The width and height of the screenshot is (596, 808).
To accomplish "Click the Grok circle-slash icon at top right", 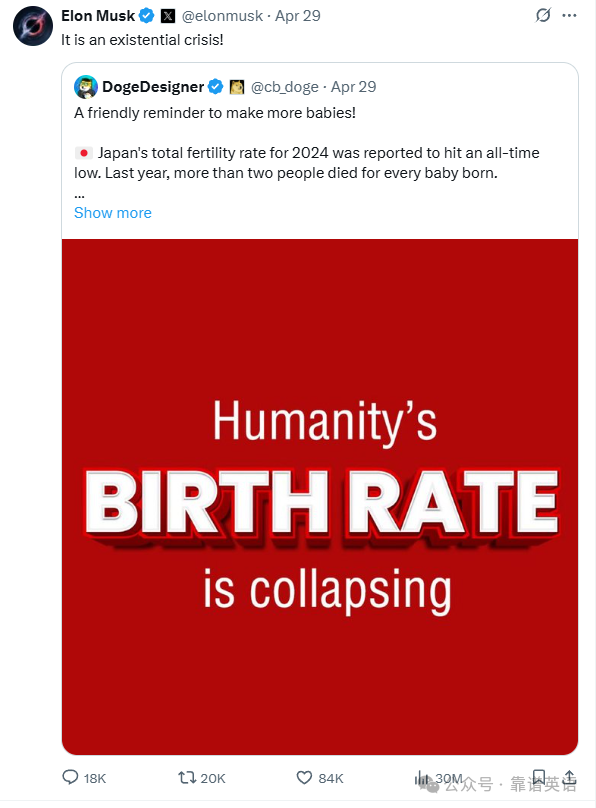I will [x=543, y=15].
